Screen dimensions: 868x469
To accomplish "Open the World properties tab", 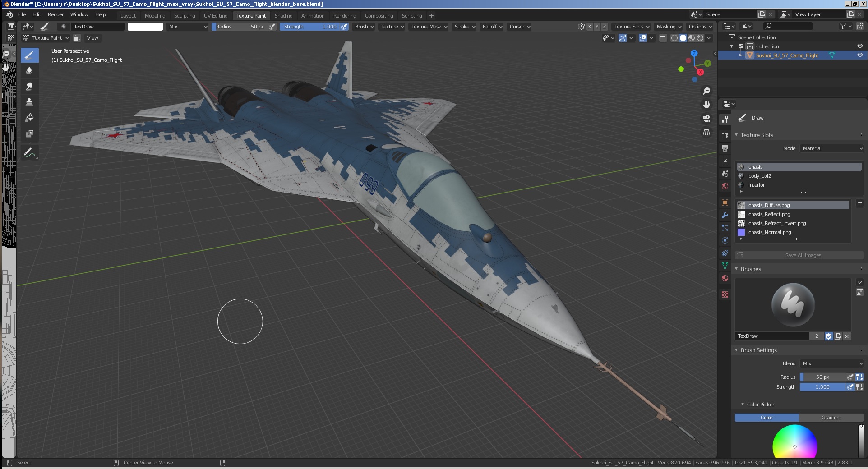I will [x=725, y=186].
